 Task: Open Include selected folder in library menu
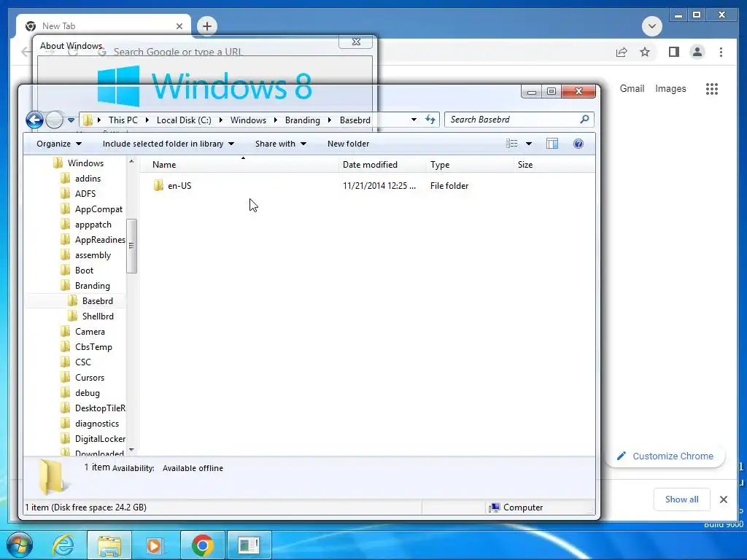tap(169, 144)
